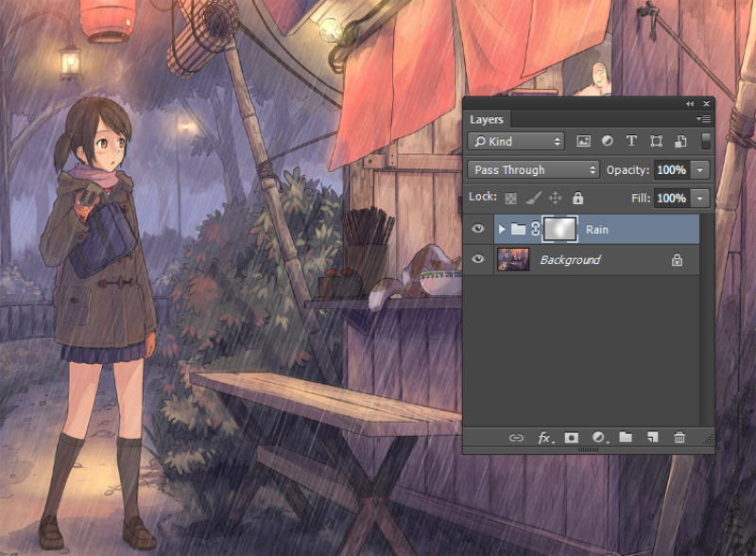
Task: Filter layers by smart object icon
Action: (x=680, y=141)
